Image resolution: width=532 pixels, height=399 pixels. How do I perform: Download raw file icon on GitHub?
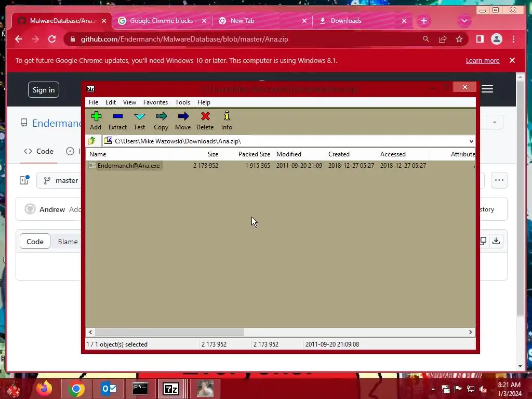pos(496,241)
